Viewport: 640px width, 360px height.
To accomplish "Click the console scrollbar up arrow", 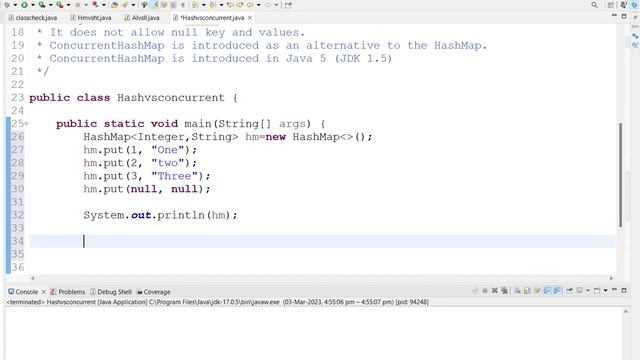I will tap(626, 311).
